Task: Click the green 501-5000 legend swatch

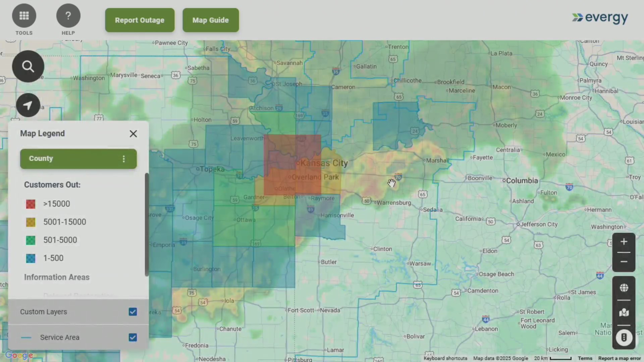Action: tap(31, 240)
